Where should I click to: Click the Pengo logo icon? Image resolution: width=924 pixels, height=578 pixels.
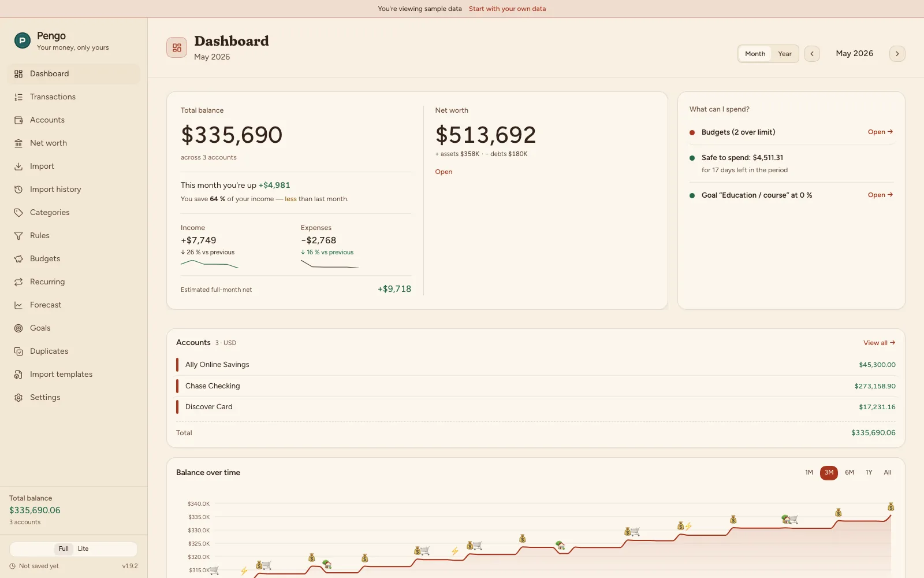tap(22, 40)
